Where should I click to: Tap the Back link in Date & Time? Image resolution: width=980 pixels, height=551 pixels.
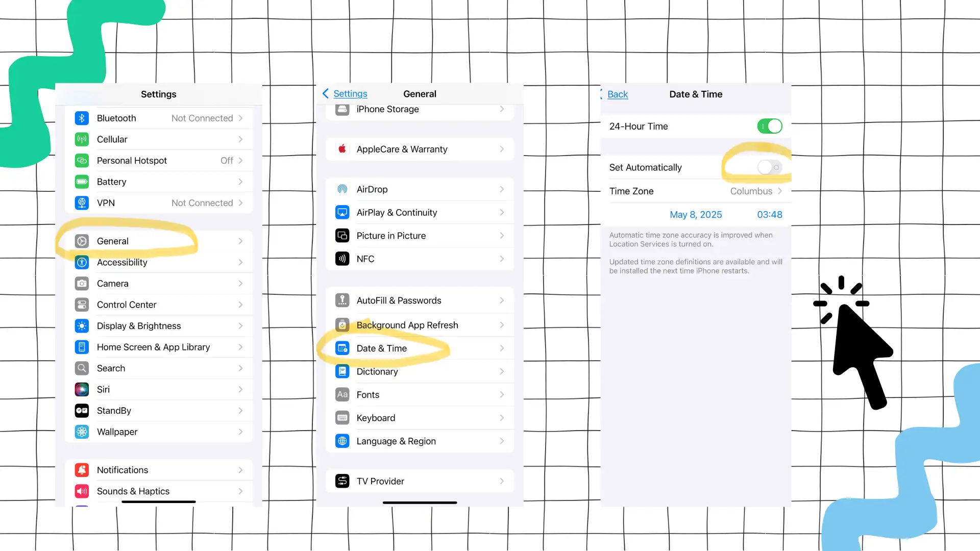(x=618, y=94)
